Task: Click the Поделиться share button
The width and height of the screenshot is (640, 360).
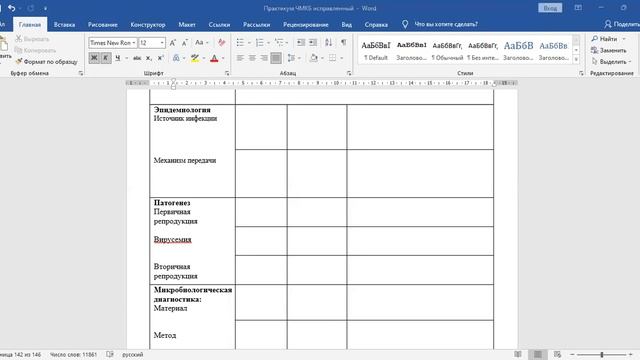Action: click(622, 24)
